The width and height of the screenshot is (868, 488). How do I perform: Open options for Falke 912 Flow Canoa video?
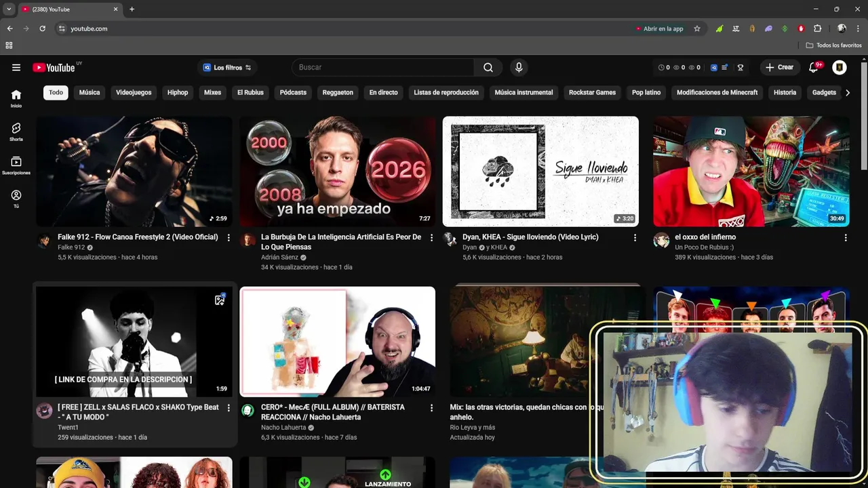point(229,238)
